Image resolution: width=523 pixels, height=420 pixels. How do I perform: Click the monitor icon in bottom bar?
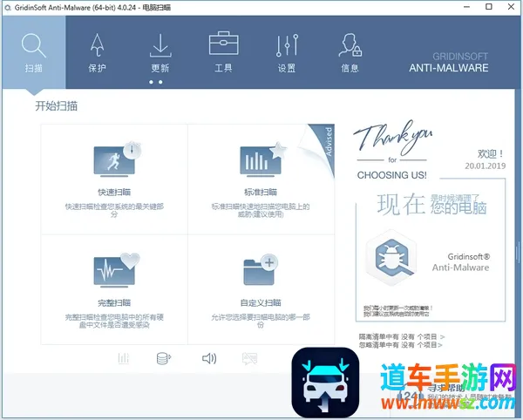249,357
